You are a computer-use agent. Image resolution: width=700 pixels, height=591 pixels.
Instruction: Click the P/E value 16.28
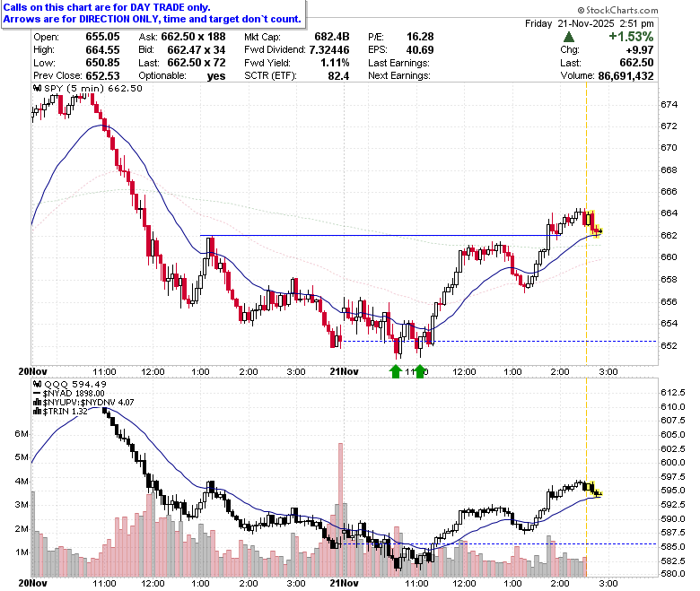pos(420,37)
